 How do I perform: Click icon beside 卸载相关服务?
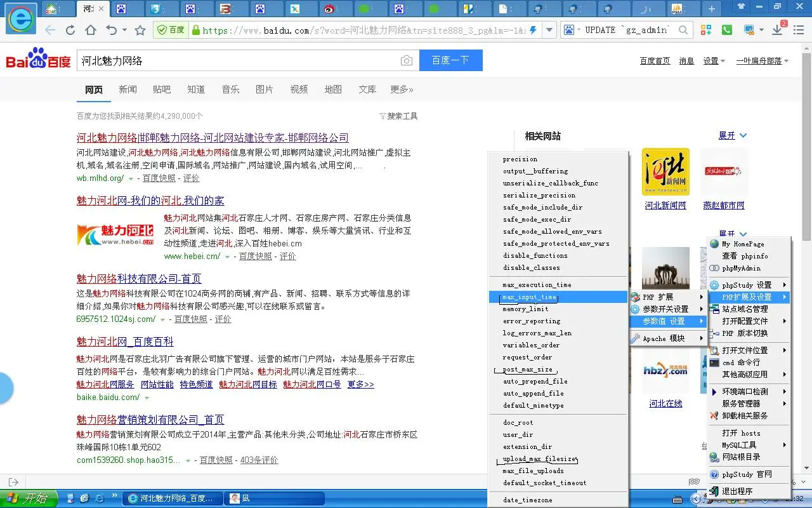[x=714, y=415]
